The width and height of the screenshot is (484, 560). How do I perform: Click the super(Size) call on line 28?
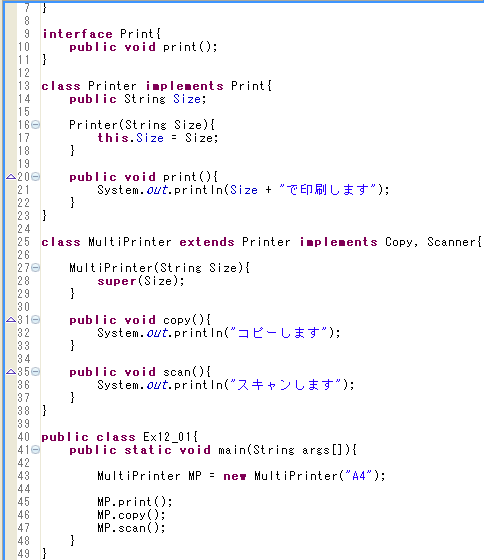141,281
